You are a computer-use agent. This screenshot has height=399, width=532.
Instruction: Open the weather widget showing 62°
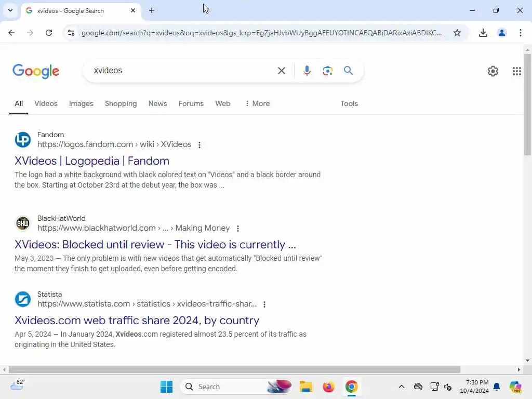tap(17, 385)
